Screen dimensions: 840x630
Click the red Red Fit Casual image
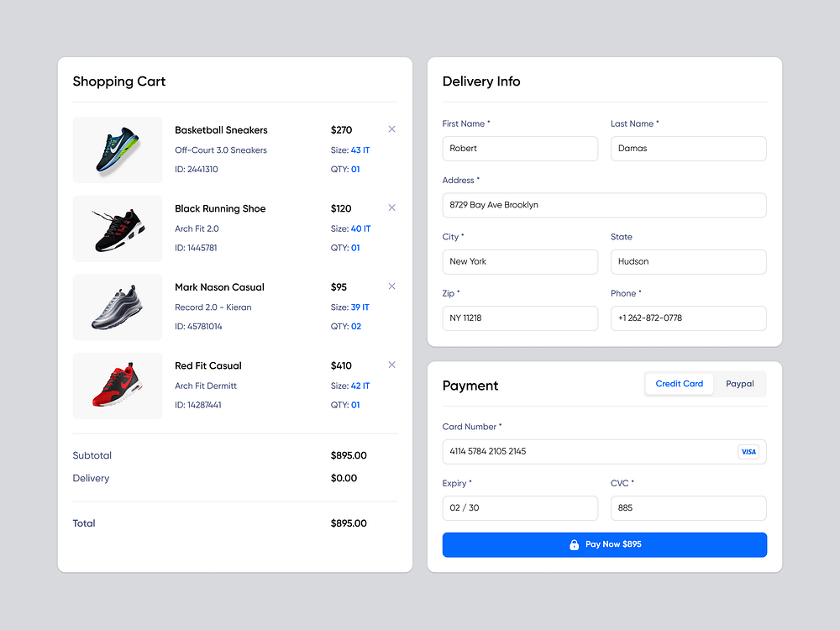[118, 386]
